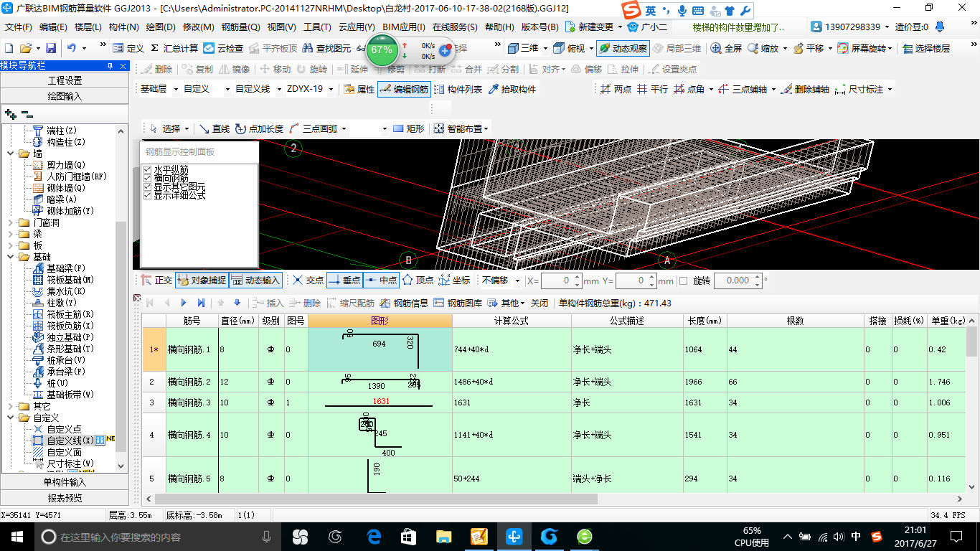Toggle 对象捕捉 object snap
Viewport: 980px width, 551px height.
(202, 281)
